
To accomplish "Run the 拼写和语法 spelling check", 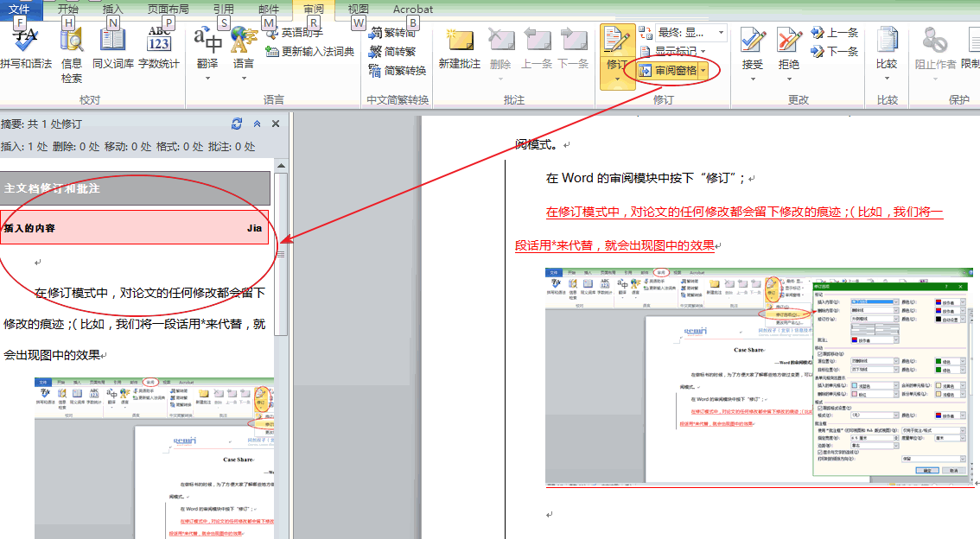I will pos(26,47).
